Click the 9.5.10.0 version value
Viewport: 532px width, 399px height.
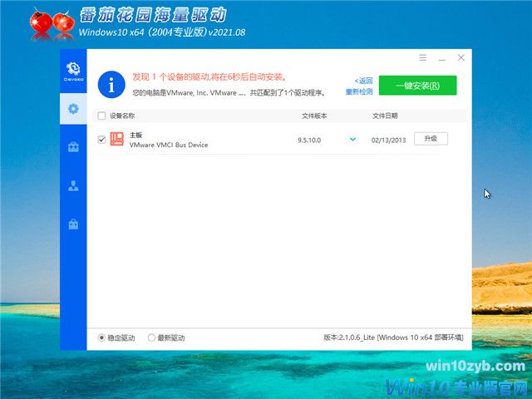point(309,140)
